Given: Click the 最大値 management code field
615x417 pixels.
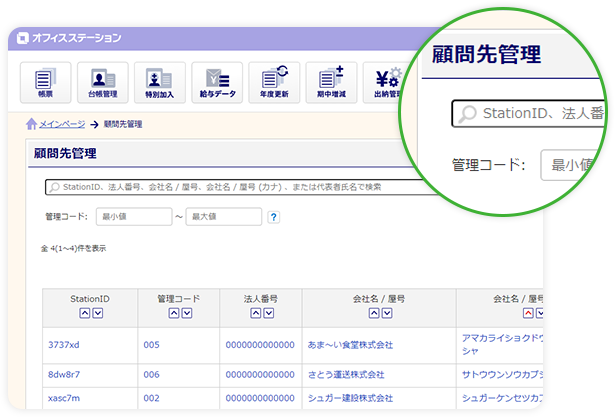Looking at the screenshot, I should pos(224,217).
